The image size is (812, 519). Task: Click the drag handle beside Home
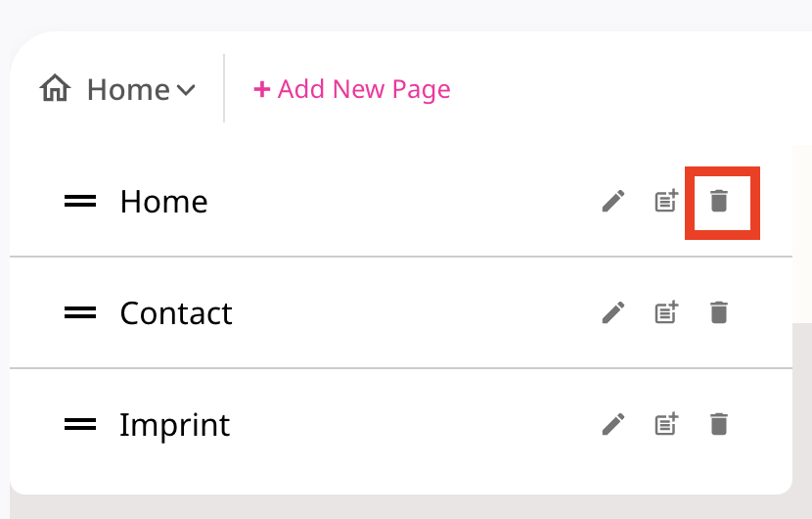point(80,201)
